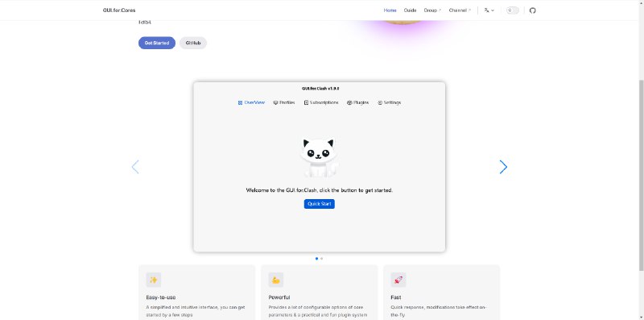Toggle the dark mode appearance switch
The width and height of the screenshot is (644, 320).
pos(512,10)
